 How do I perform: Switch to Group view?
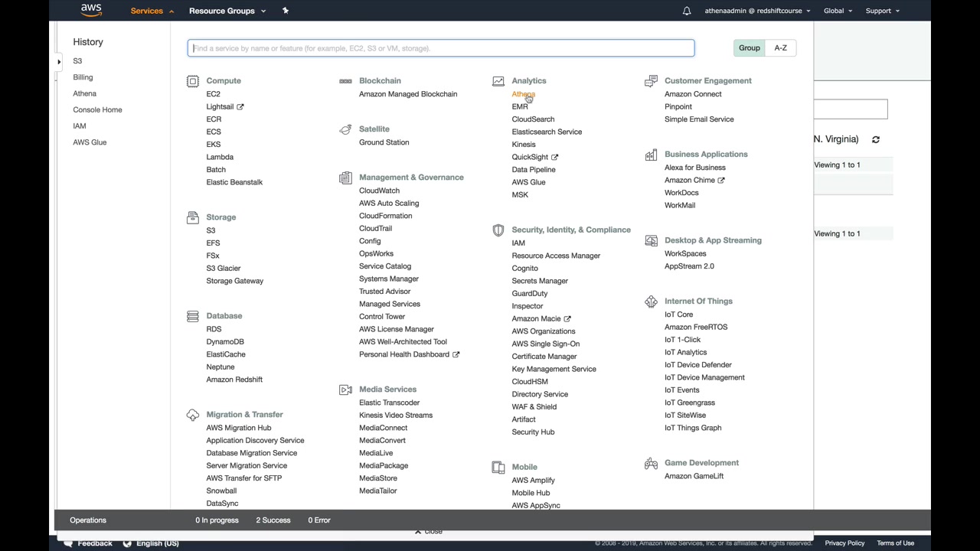(749, 48)
